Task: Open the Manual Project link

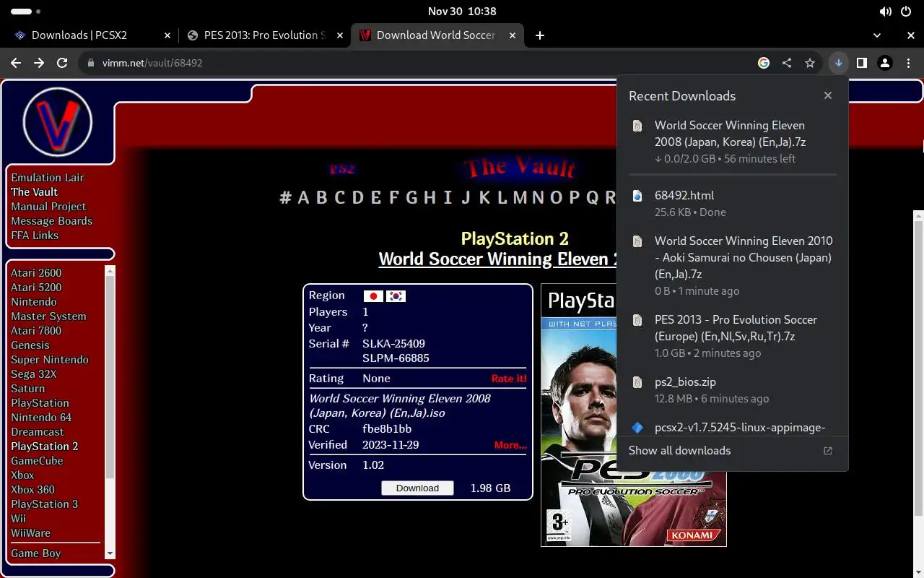Action: (48, 207)
